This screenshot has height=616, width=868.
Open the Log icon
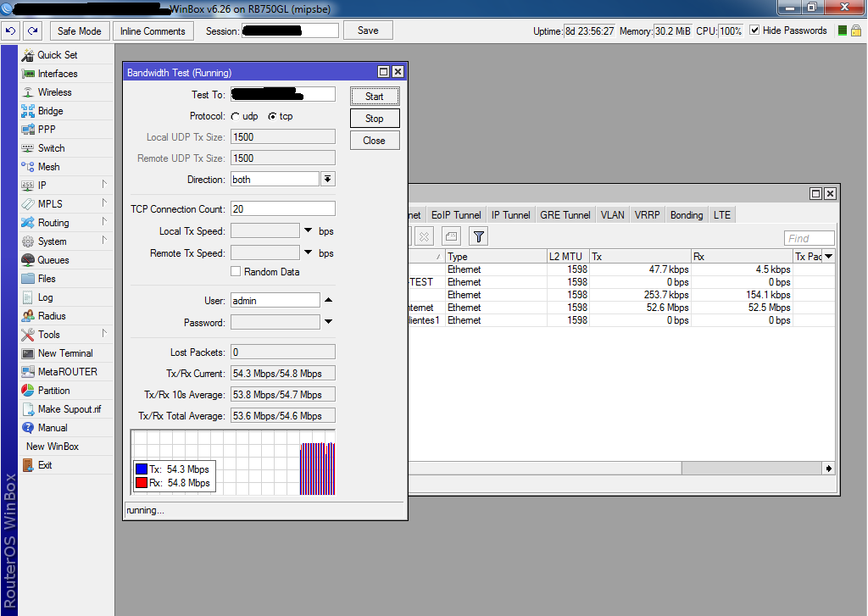click(x=28, y=297)
